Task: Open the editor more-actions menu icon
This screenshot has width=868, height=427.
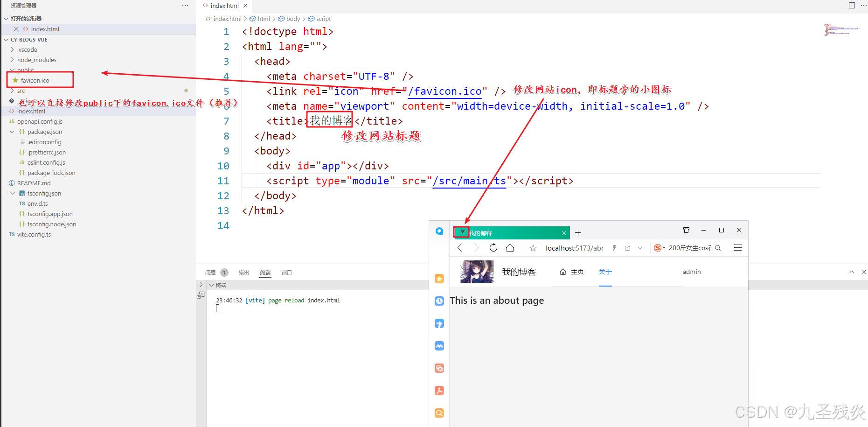Action: pyautogui.click(x=864, y=6)
